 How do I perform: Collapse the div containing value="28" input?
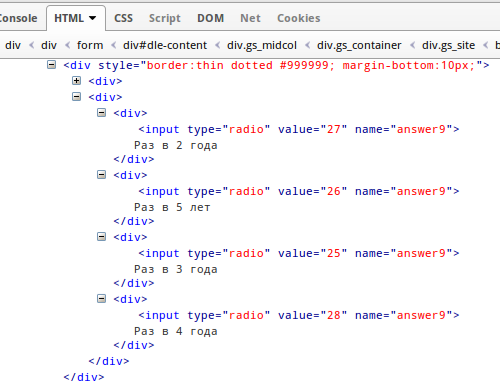pos(101,299)
